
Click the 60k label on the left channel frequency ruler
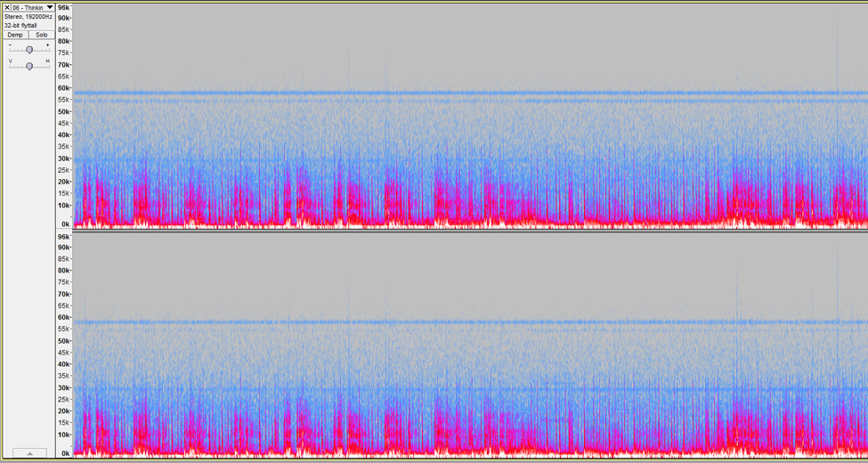pos(64,88)
